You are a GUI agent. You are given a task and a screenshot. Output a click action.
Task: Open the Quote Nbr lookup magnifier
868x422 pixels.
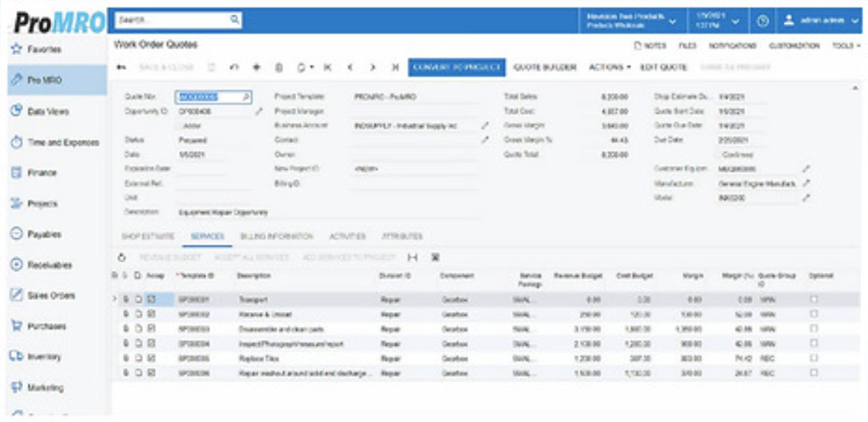[x=246, y=97]
